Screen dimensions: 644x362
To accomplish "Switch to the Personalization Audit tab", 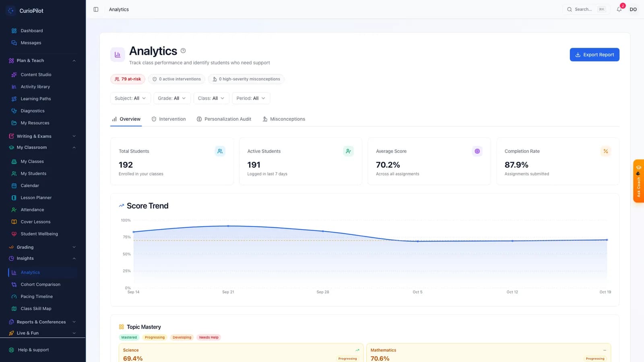I will [x=224, y=119].
